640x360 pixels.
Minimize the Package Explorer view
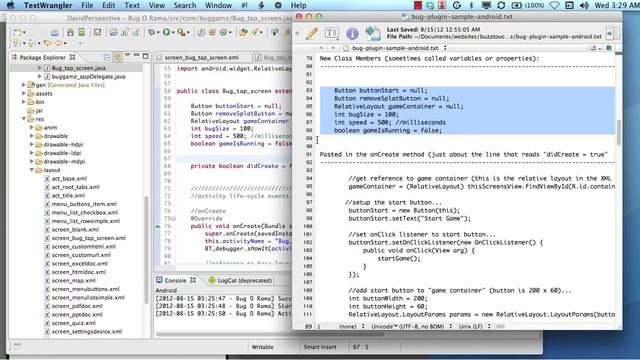tap(136, 56)
